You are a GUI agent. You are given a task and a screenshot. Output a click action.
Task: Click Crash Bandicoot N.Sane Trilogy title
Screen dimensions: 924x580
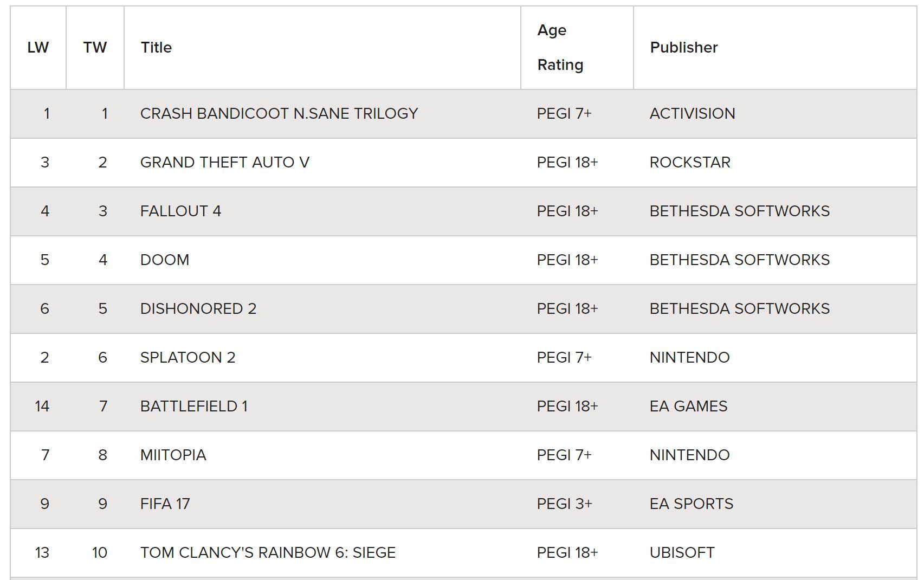(x=279, y=114)
